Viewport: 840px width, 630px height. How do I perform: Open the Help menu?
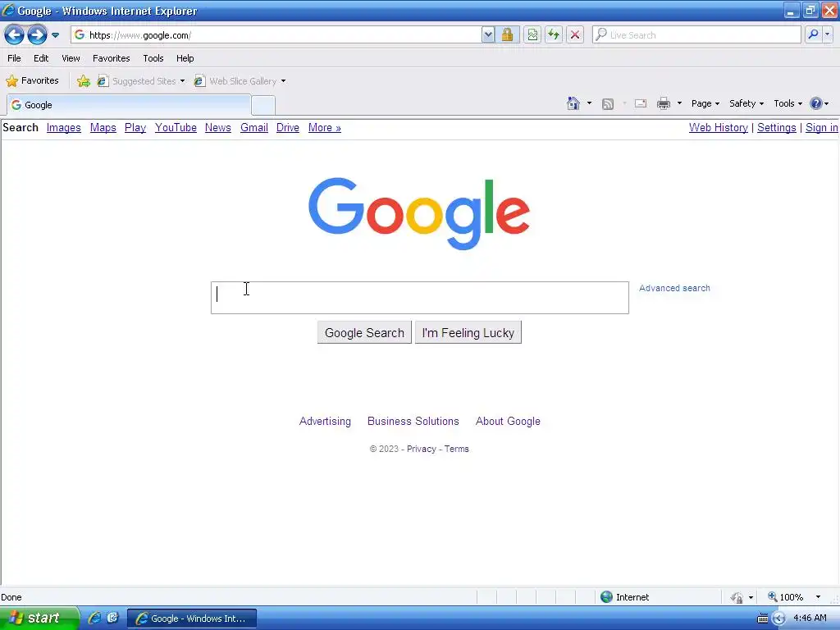point(185,58)
